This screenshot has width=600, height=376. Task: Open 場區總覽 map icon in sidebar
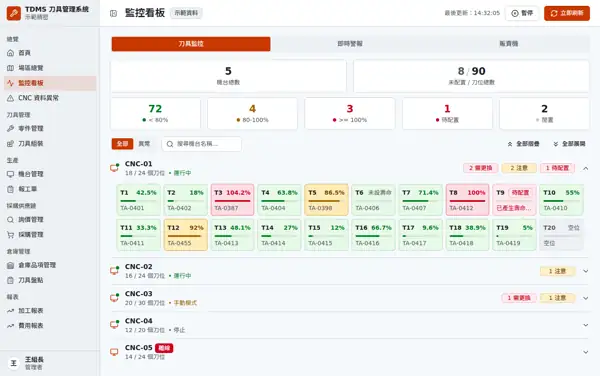pyautogui.click(x=10, y=68)
